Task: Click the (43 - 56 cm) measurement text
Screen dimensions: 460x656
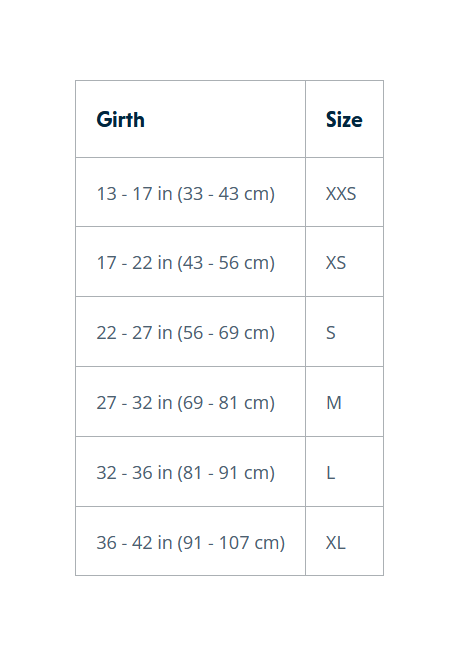Action: pos(226,263)
